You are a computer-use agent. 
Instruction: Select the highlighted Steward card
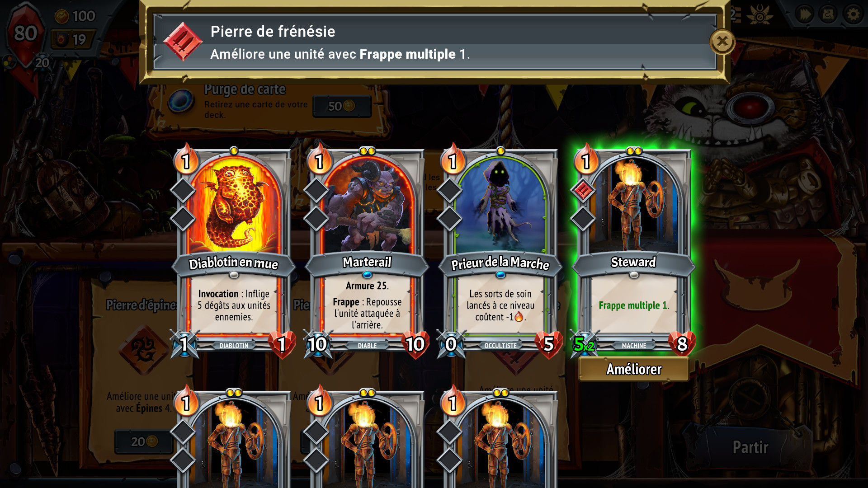633,252
